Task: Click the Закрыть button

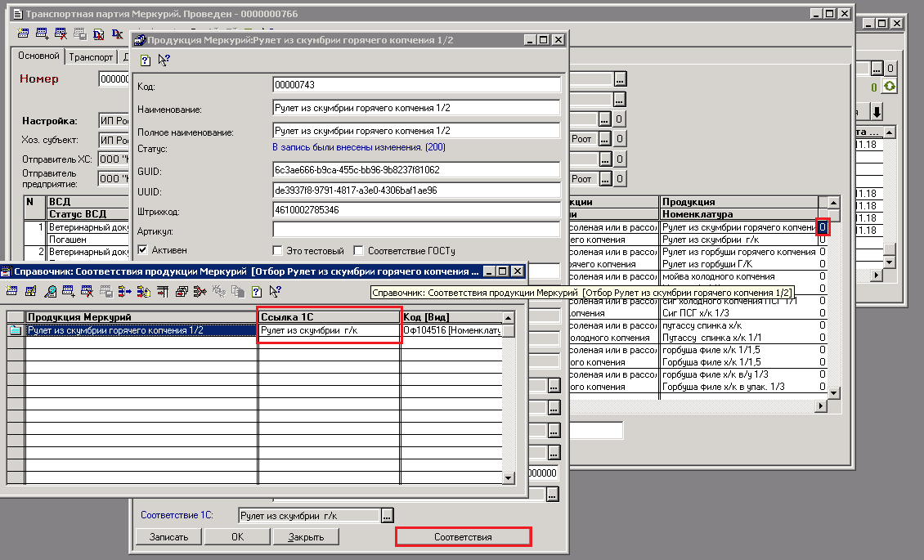Action: pyautogui.click(x=306, y=537)
